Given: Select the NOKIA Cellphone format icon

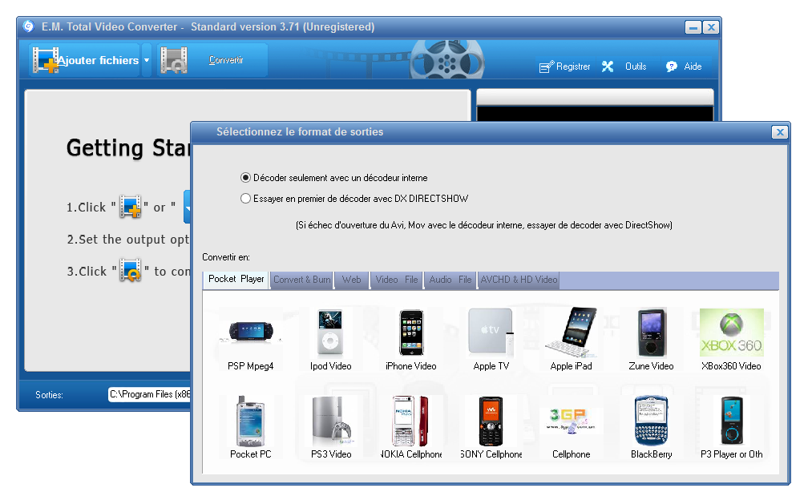Looking at the screenshot, I should 411,421.
